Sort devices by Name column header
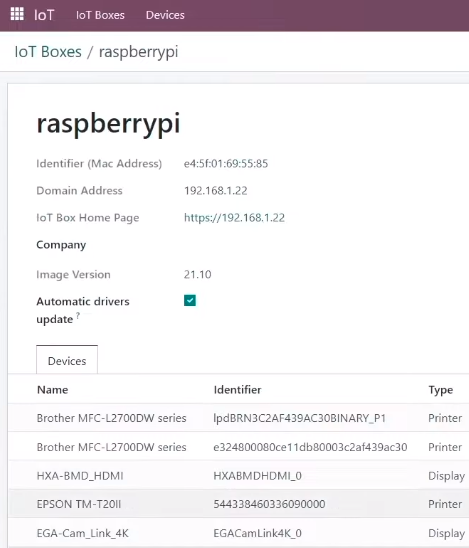Image resolution: width=469 pixels, height=548 pixels. (52, 390)
